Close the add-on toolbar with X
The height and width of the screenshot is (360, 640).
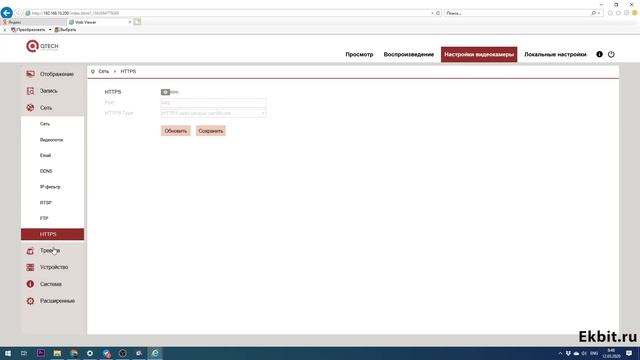[4, 30]
